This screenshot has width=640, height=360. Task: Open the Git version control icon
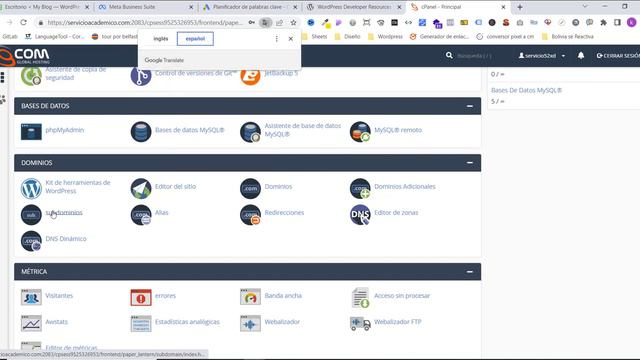point(141,75)
